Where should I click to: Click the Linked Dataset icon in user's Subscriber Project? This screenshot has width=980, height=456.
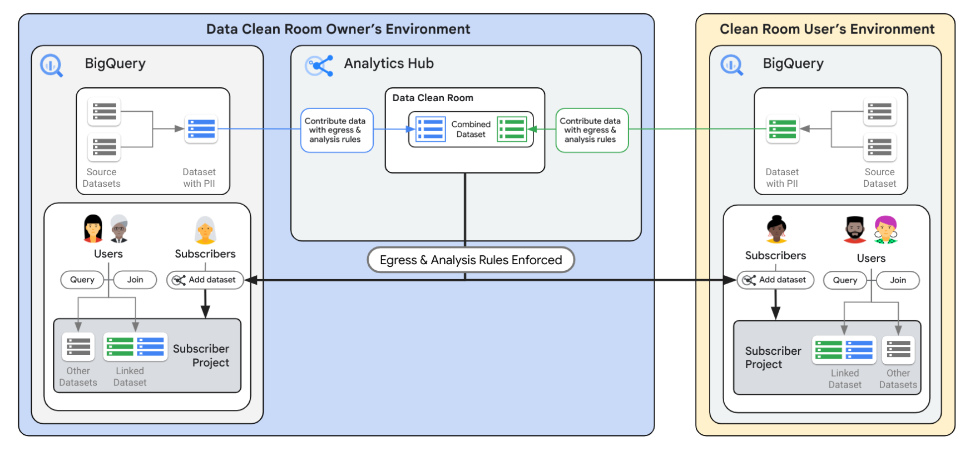point(844,350)
